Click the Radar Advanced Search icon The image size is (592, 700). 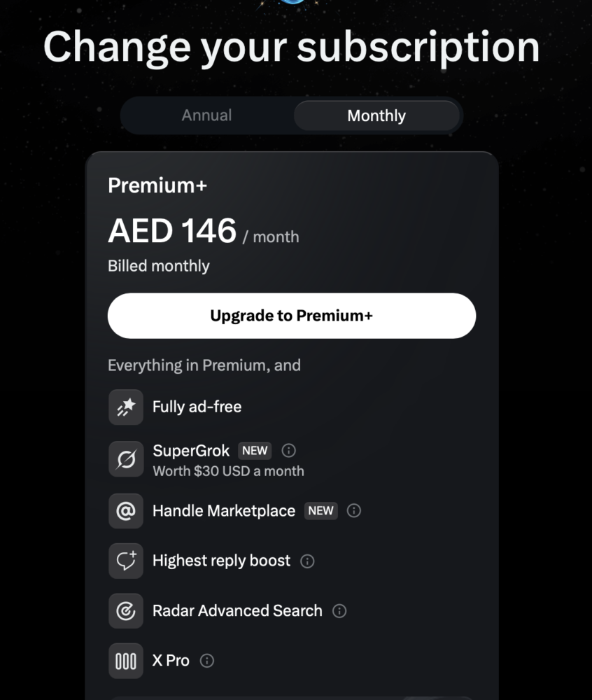coord(126,611)
